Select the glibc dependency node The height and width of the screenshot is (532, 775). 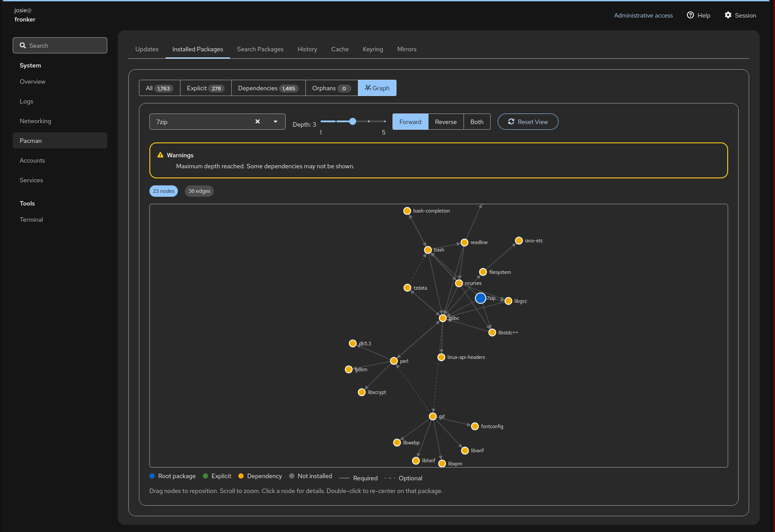[x=442, y=318]
